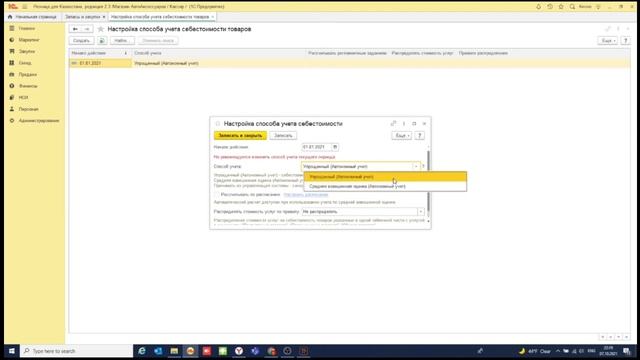This screenshot has width=640, height=360.
Task: Open the history icon in title bar
Action: [x=550, y=7]
